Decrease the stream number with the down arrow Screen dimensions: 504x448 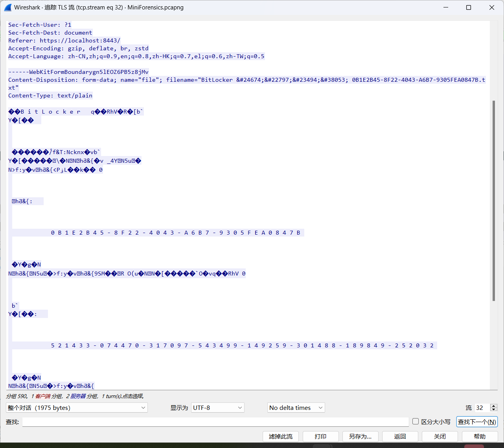pyautogui.click(x=494, y=410)
